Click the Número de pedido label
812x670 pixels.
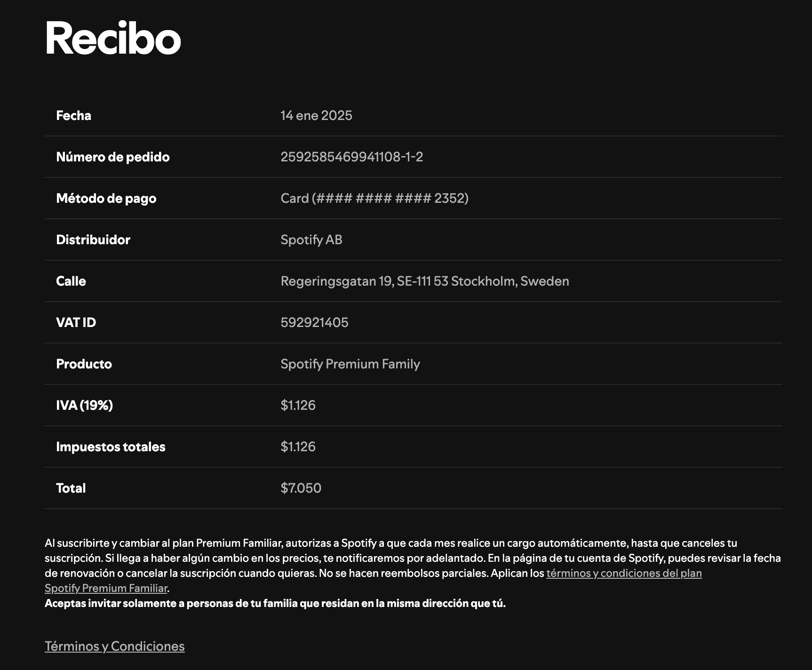click(112, 157)
